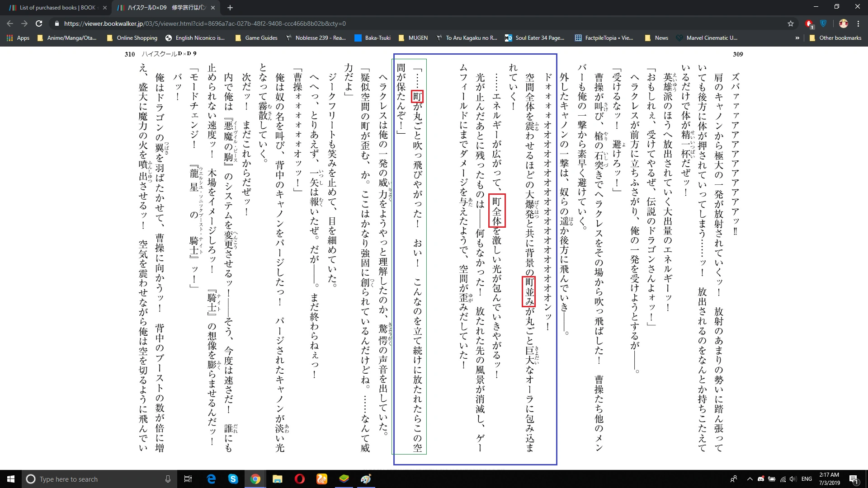Open the Chrome three-dot menu
This screenshot has width=868, height=488.
pos(858,23)
